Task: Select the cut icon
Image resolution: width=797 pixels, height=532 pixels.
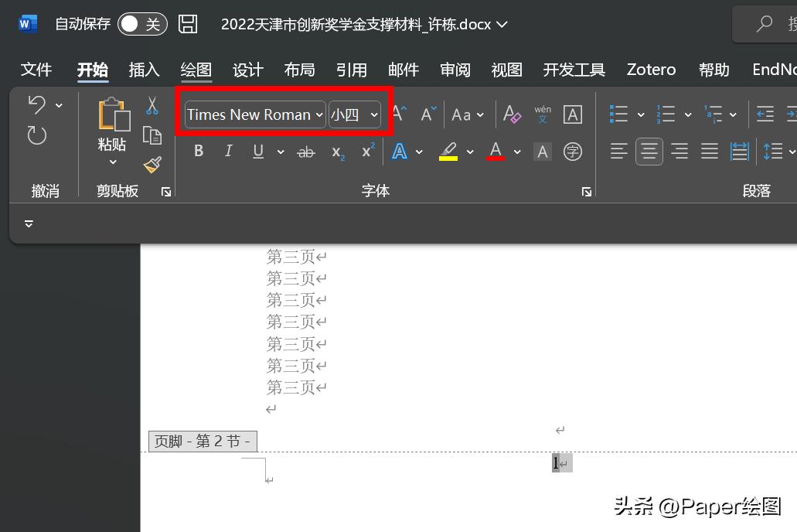Action: [152, 105]
